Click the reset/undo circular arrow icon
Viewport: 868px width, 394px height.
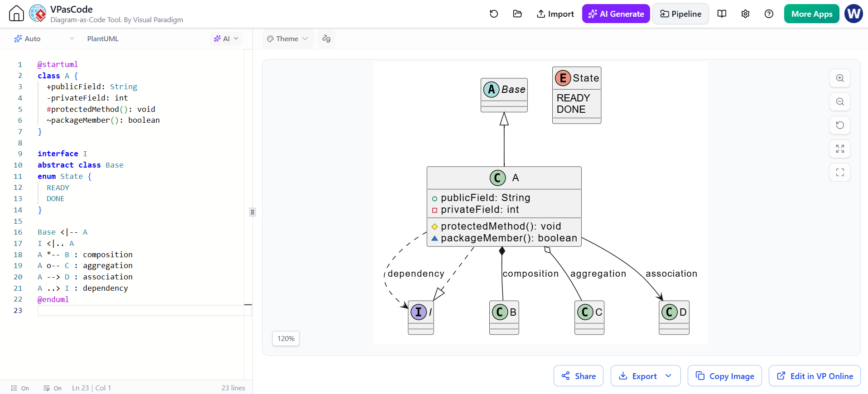point(494,14)
